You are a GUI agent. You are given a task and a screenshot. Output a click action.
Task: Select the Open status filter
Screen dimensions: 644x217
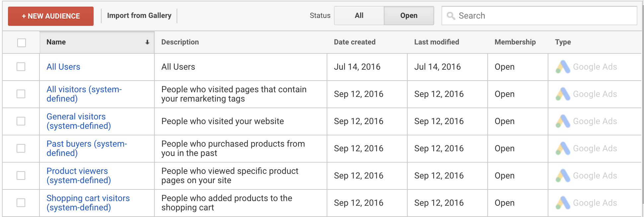point(409,16)
